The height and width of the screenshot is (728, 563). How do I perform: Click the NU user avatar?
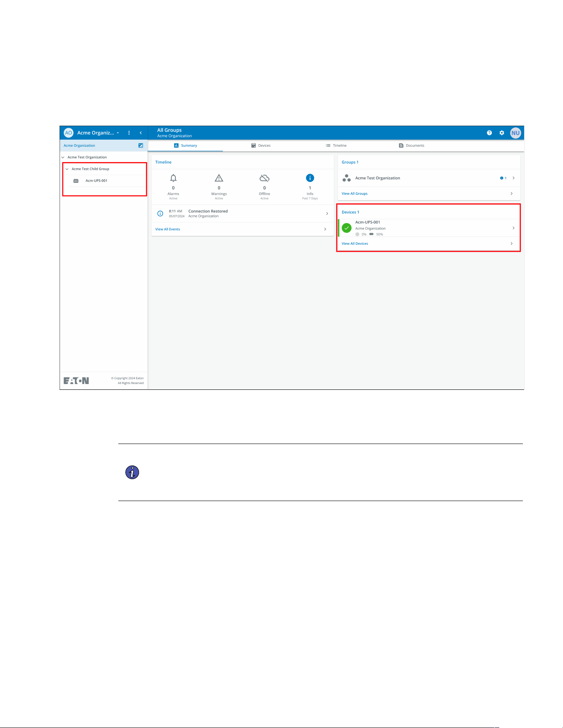coord(515,133)
